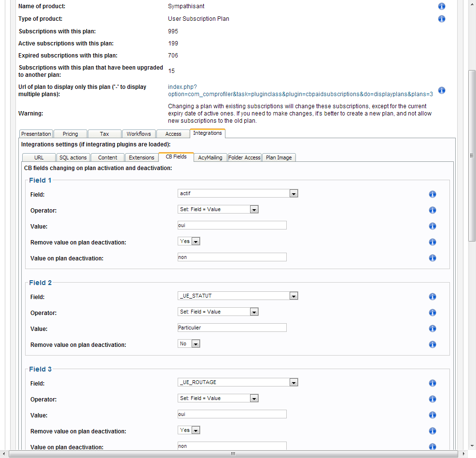Open the AcyMailing sub-tab
Image resolution: width=476 pixels, height=458 pixels.
(x=210, y=157)
